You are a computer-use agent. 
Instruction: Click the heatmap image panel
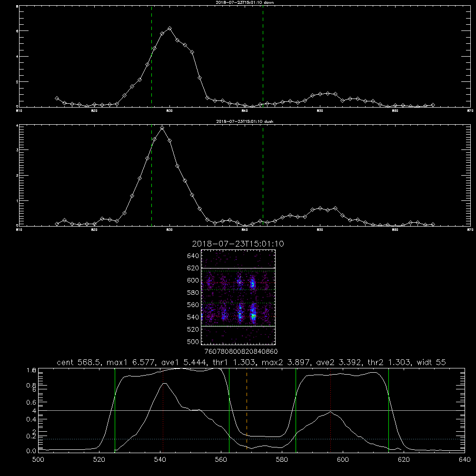[238, 297]
